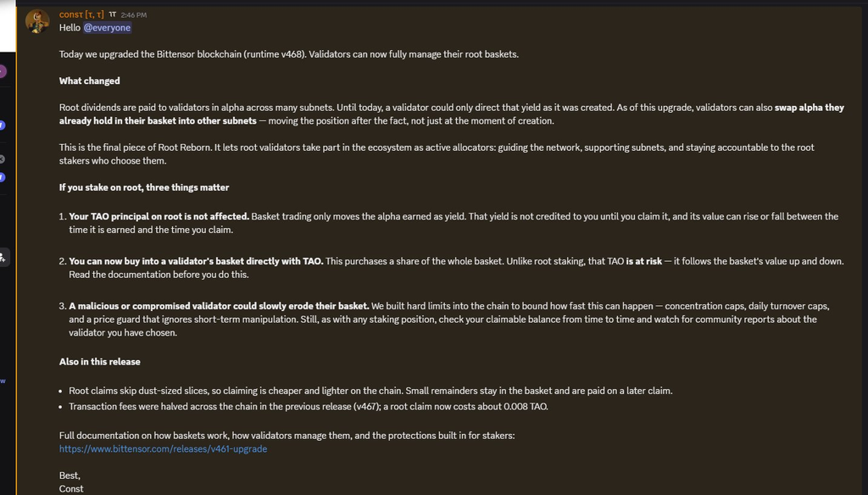Click the gray circled X icon in sidebar
The height and width of the screenshot is (495, 868).
pyautogui.click(x=3, y=159)
